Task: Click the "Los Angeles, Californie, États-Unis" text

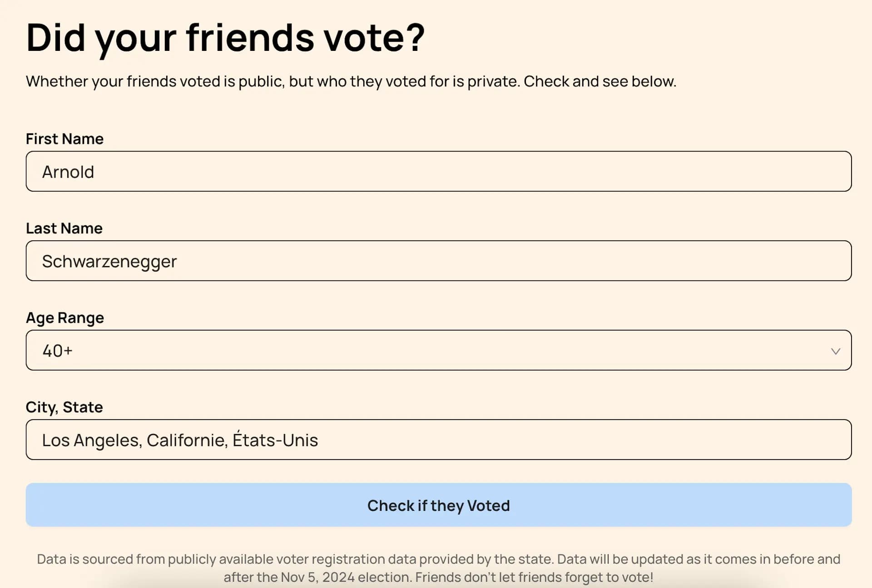Action: (x=180, y=440)
